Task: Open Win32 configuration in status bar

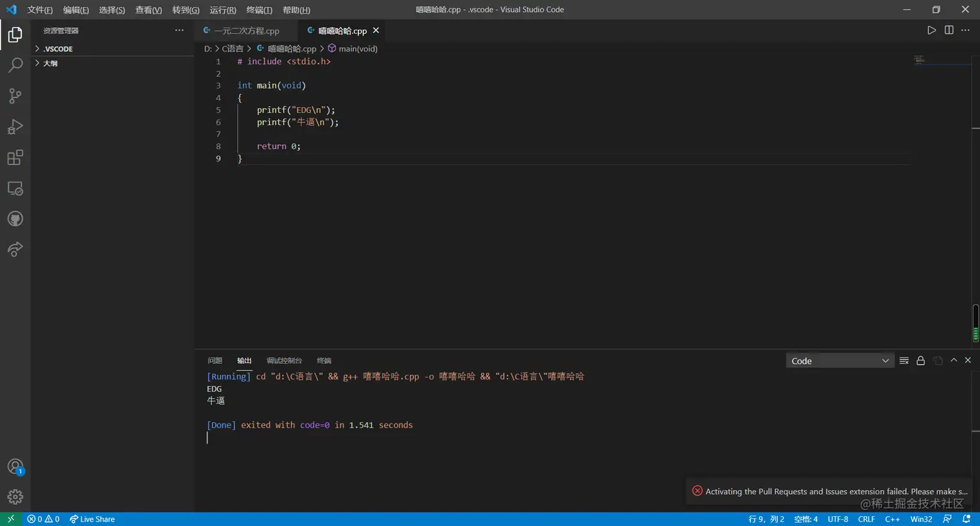Action: (x=921, y=519)
